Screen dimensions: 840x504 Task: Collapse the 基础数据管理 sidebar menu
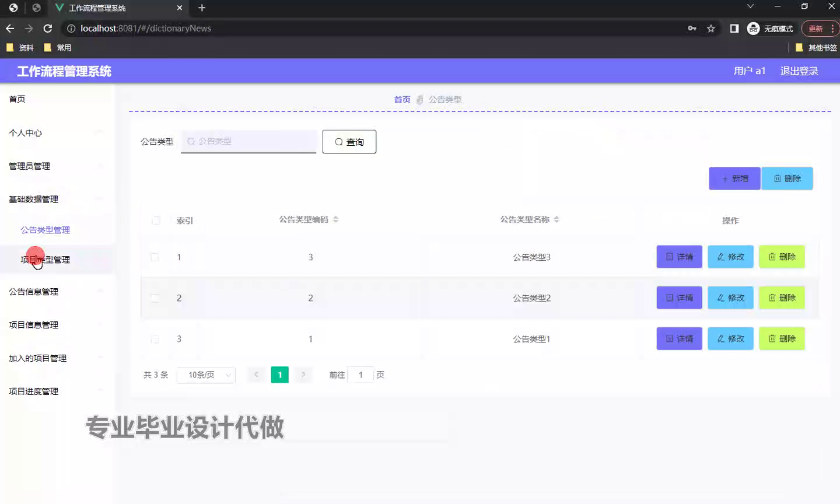[x=57, y=199]
